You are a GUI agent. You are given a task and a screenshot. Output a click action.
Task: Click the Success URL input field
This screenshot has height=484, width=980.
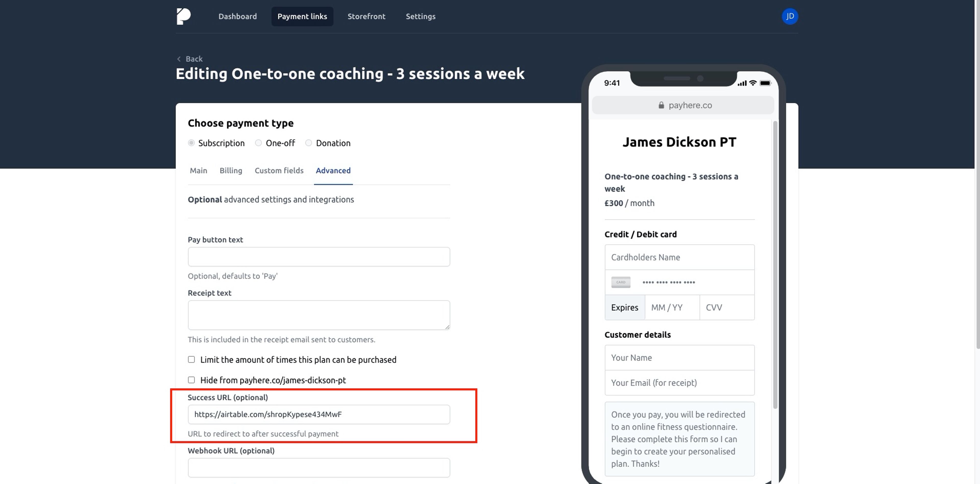click(x=319, y=414)
